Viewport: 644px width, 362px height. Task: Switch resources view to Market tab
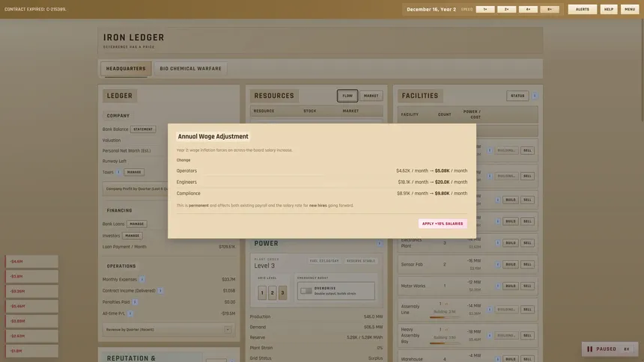pyautogui.click(x=371, y=96)
